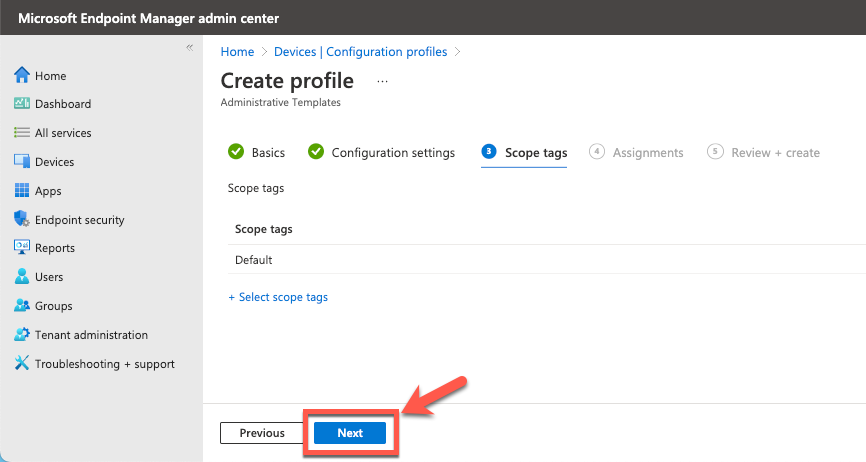Open Devices | Configuration profiles breadcrumb
The height and width of the screenshot is (462, 866).
(x=361, y=52)
